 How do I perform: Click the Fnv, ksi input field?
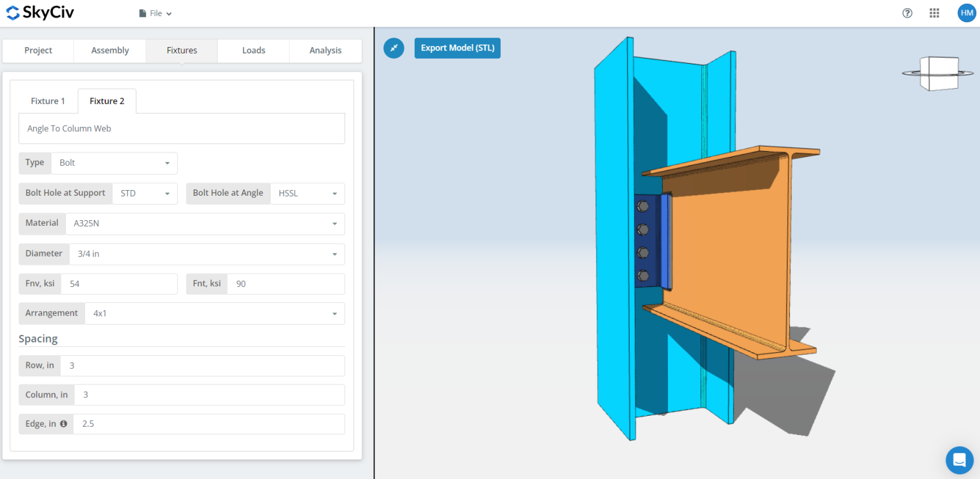(119, 284)
